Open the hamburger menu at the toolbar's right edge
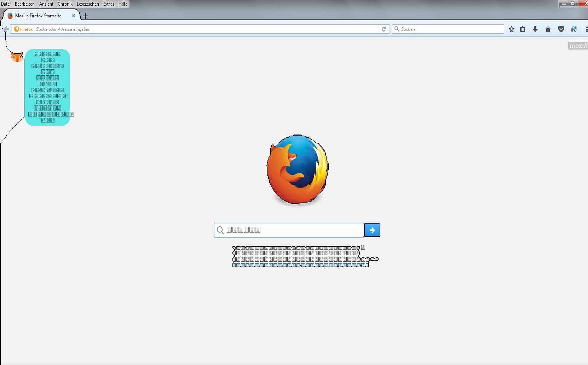588x365 pixels. click(x=586, y=29)
